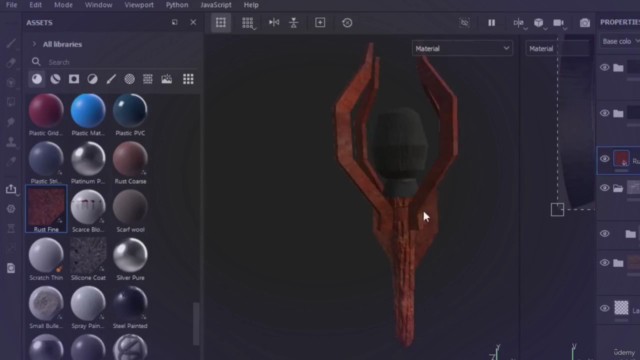
Task: Open the 3D viewport Material dropdown
Action: pyautogui.click(x=462, y=49)
